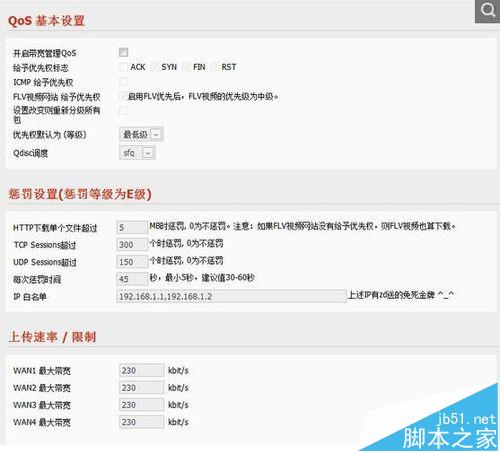Toggle the FIN priority flag checkbox
The image size is (500, 453).
(186, 67)
